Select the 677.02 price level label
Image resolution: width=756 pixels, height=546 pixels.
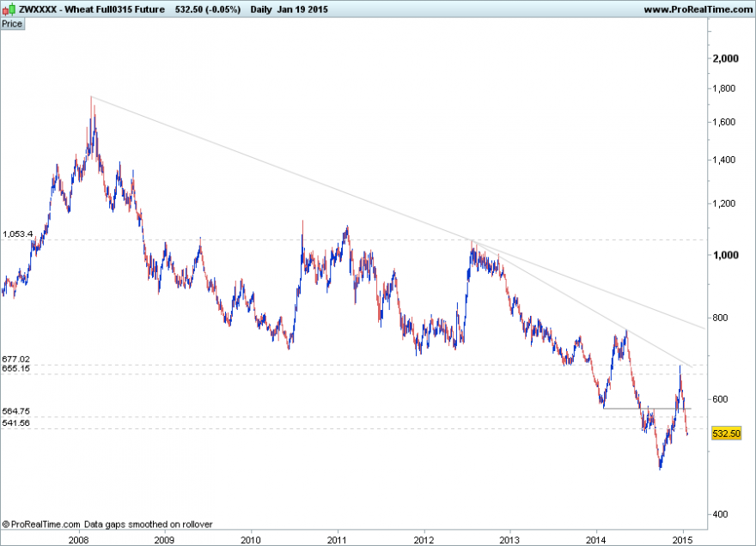pyautogui.click(x=16, y=359)
